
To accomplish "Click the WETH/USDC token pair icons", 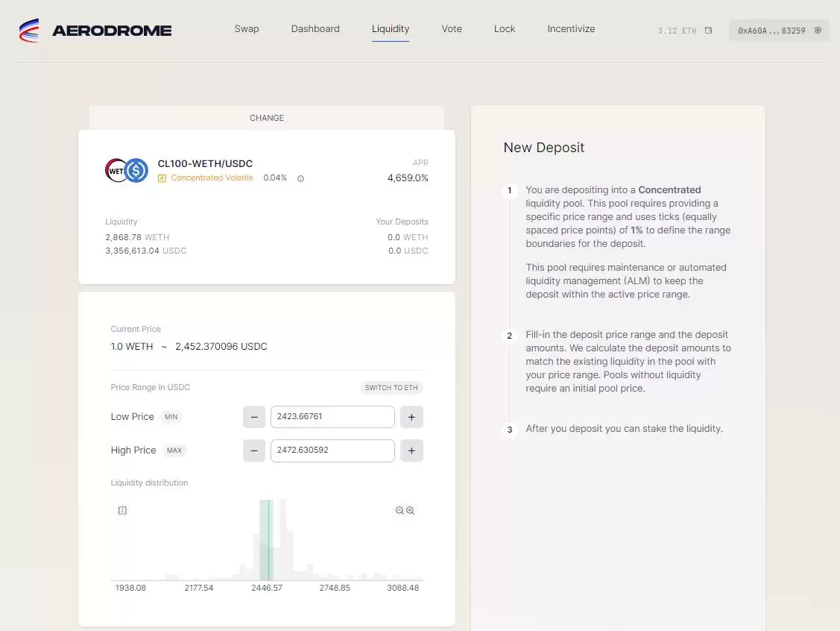I will pyautogui.click(x=125, y=169).
